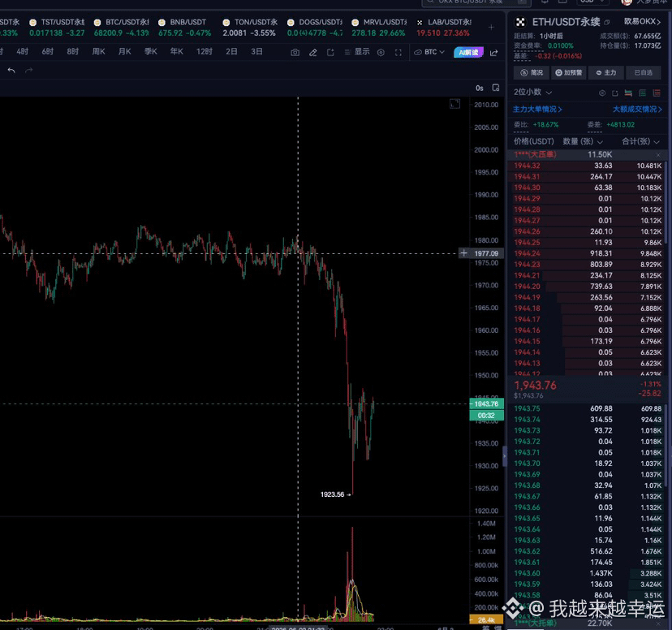Image resolution: width=672 pixels, height=630 pixels.
Task: Switch to the 年K timeframe
Action: [177, 52]
